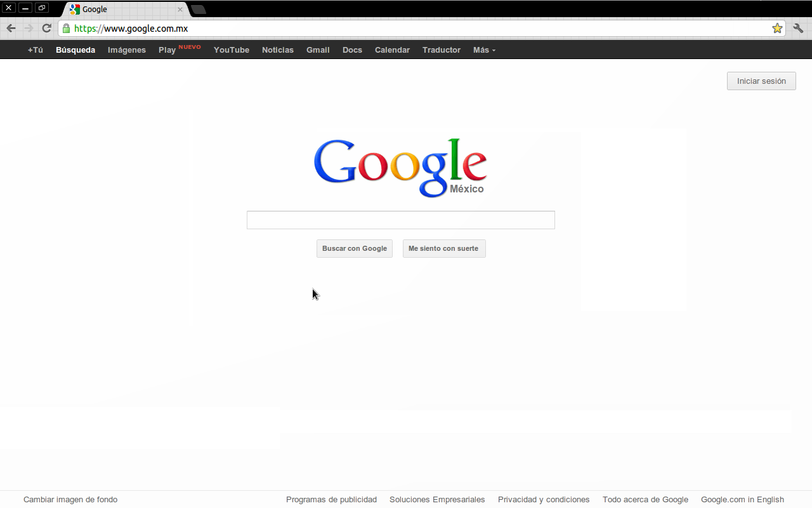Screen dimensions: 812x508
Task: Select Búsqueda in the top bar
Action: click(x=75, y=50)
